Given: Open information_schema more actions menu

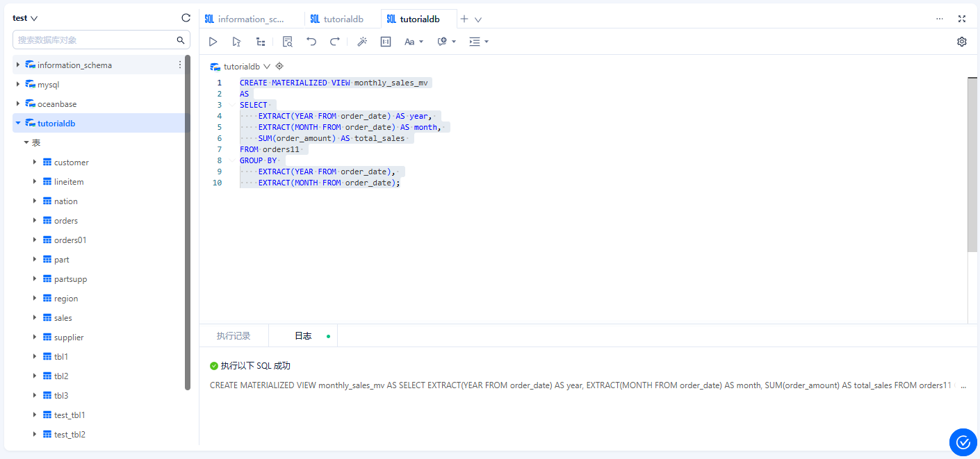Looking at the screenshot, I should click(x=180, y=65).
